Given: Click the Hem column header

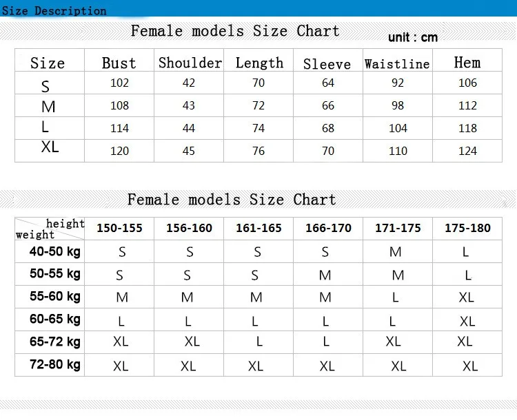Looking at the screenshot, I should pos(467,62).
